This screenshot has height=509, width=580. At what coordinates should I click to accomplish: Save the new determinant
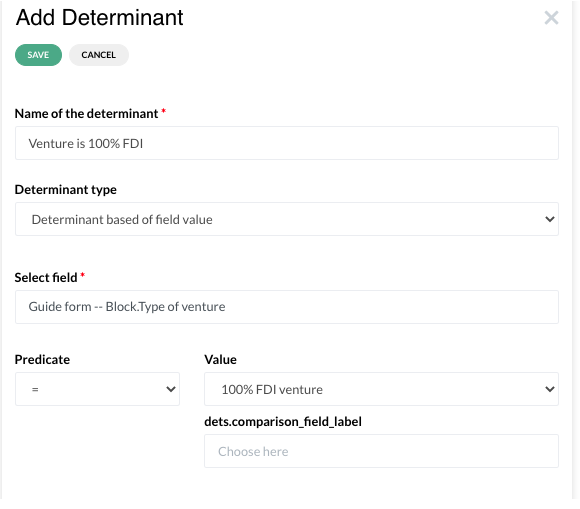pos(38,55)
